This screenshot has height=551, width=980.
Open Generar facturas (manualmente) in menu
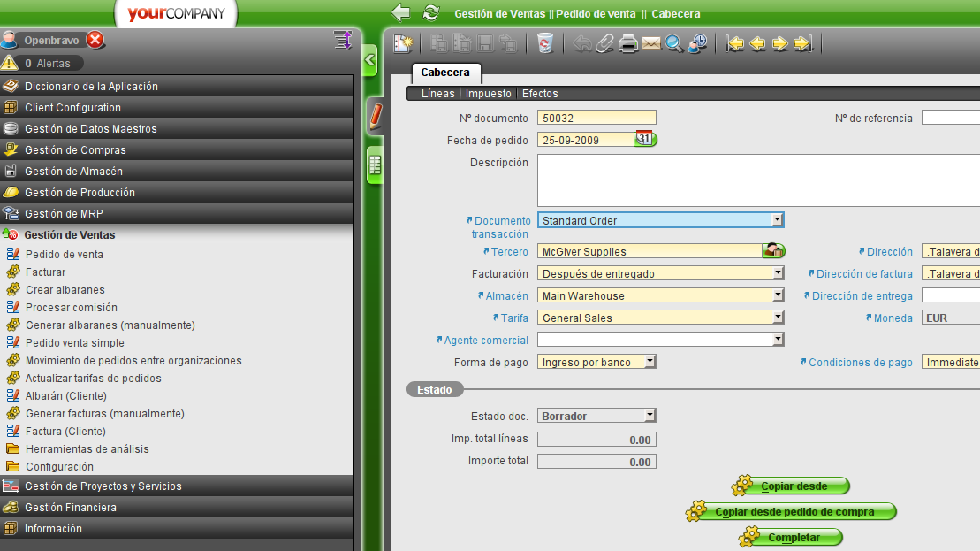pos(105,413)
